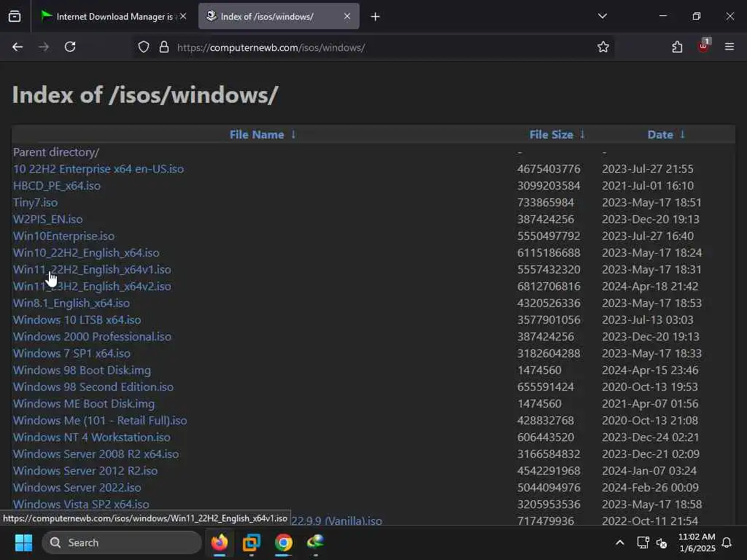Click the site padlock icon
This screenshot has height=560, width=747.
click(x=164, y=47)
